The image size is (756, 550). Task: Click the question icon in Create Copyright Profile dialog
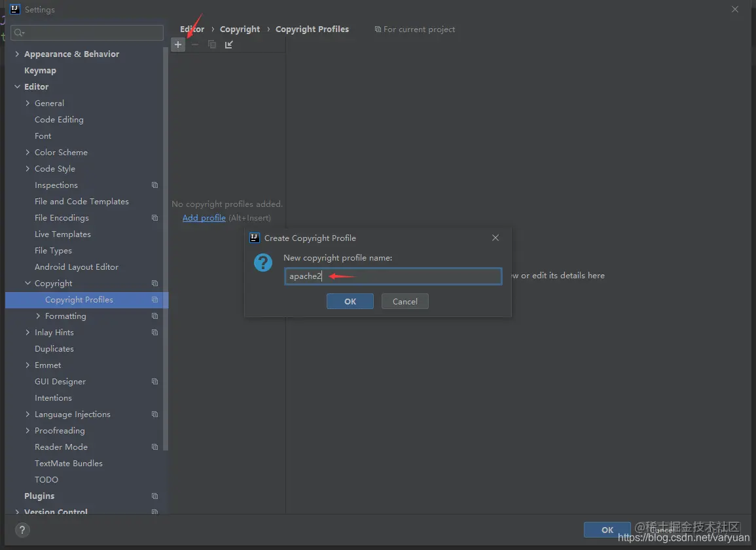pos(263,263)
